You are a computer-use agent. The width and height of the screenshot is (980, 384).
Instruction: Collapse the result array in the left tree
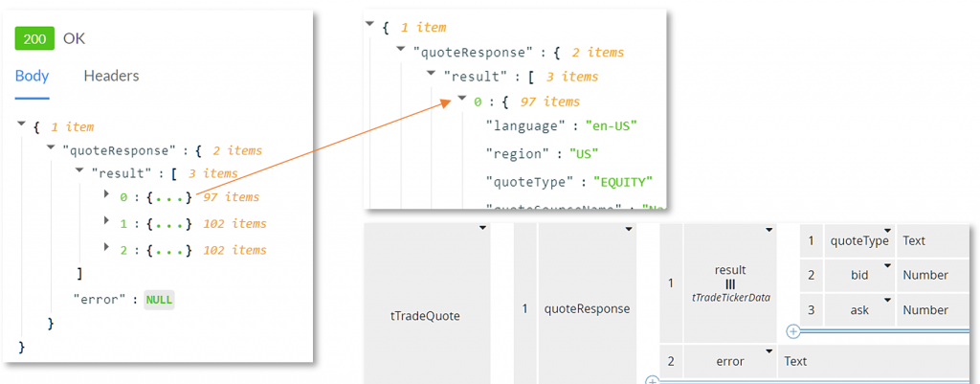[x=79, y=170]
